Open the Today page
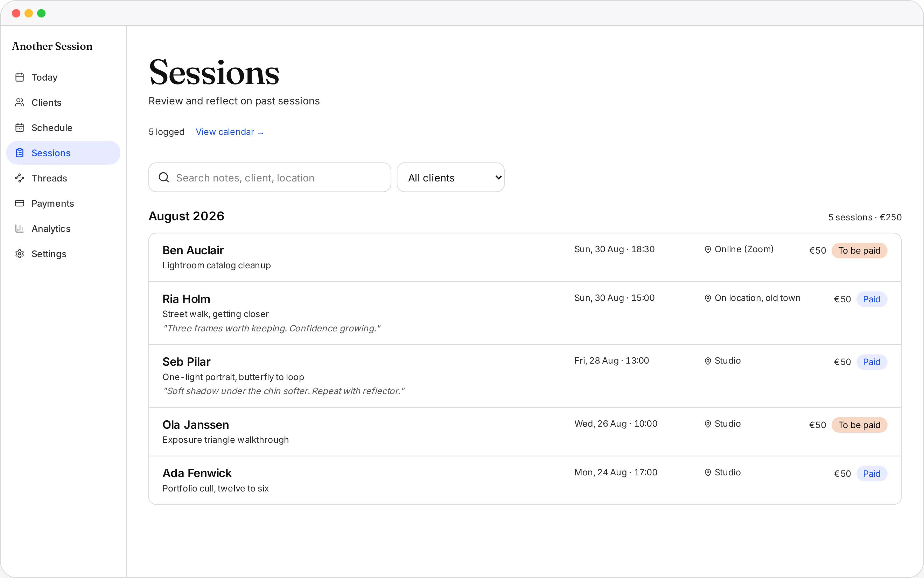Image resolution: width=924 pixels, height=578 pixels. click(x=63, y=77)
